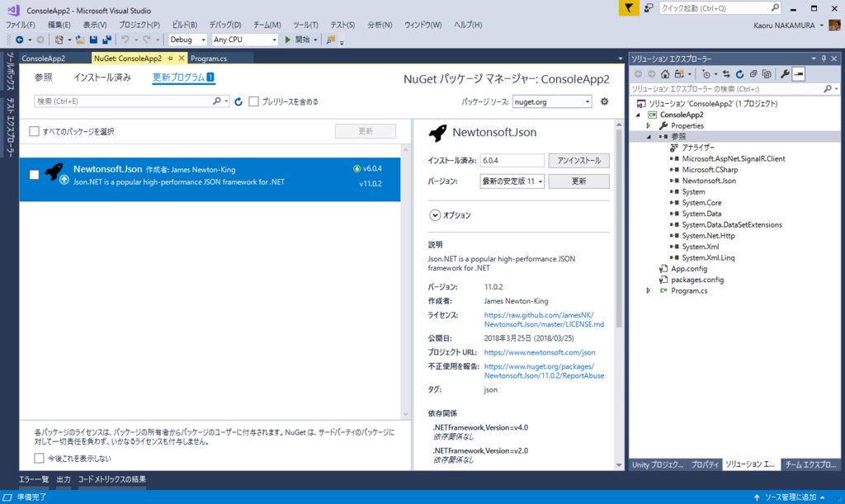
Task: Open the Tools (ツール) menu
Action: click(305, 25)
